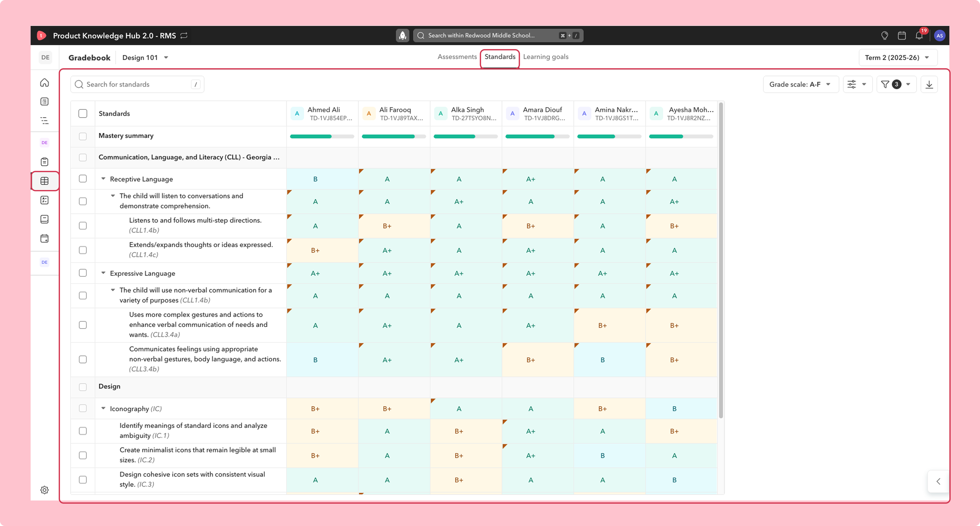Open Ayesha Moh… student column header

(681, 113)
